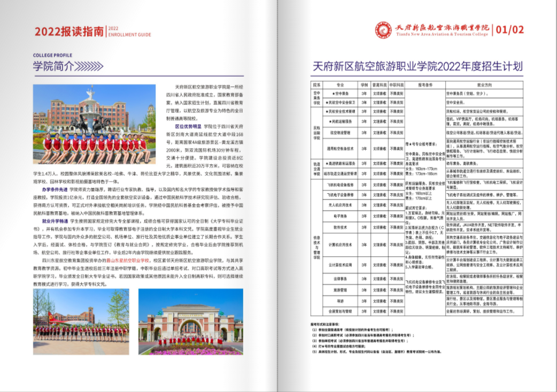The height and width of the screenshot is (392, 557).
Task: Select the "飞机机电设备维修" major cell
Action: 341,185
